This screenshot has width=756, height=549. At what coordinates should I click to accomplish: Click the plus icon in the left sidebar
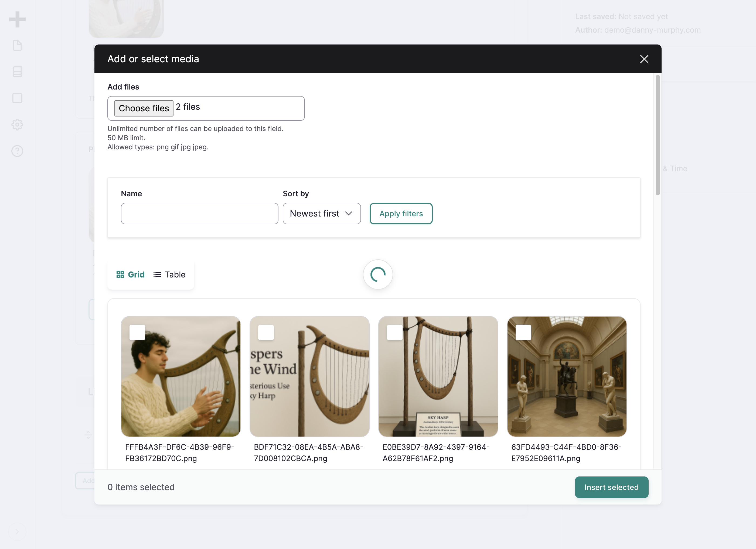17,19
